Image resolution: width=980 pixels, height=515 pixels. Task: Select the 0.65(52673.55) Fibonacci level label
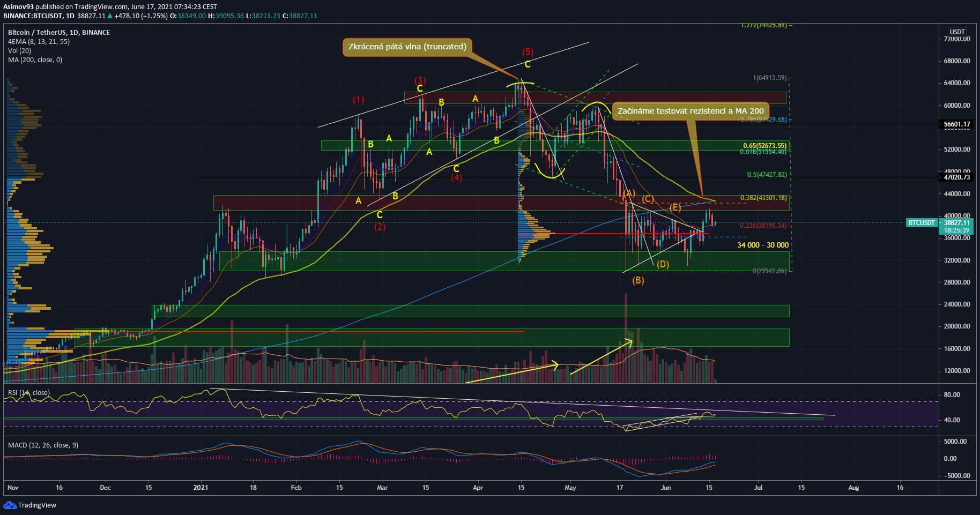[765, 146]
